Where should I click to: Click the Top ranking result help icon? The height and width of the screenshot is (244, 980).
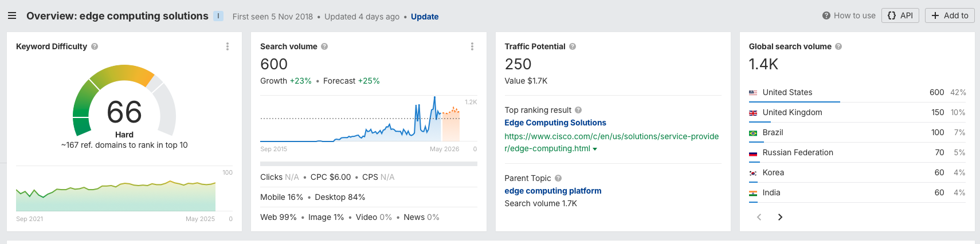tap(578, 110)
